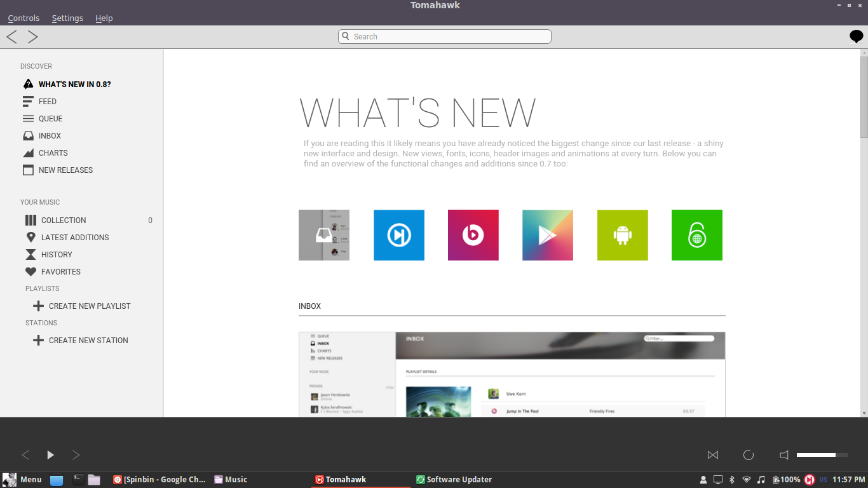Click plus icon beside Create New Playlist
Viewport: 868px width, 488px height.
click(38, 306)
